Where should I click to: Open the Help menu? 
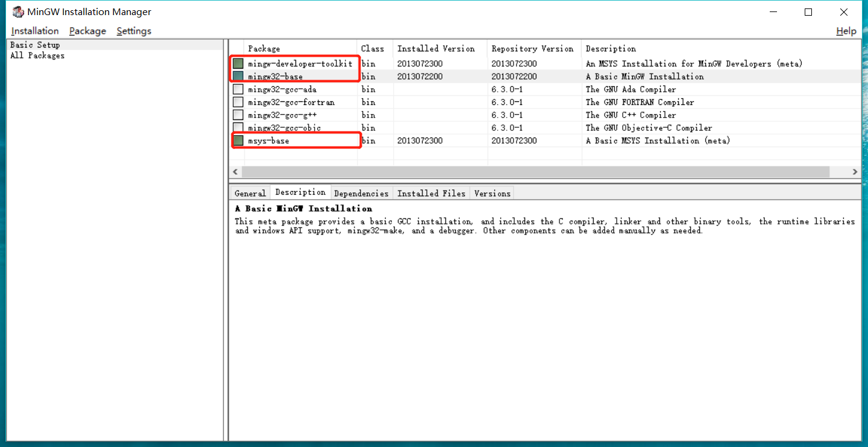(846, 31)
